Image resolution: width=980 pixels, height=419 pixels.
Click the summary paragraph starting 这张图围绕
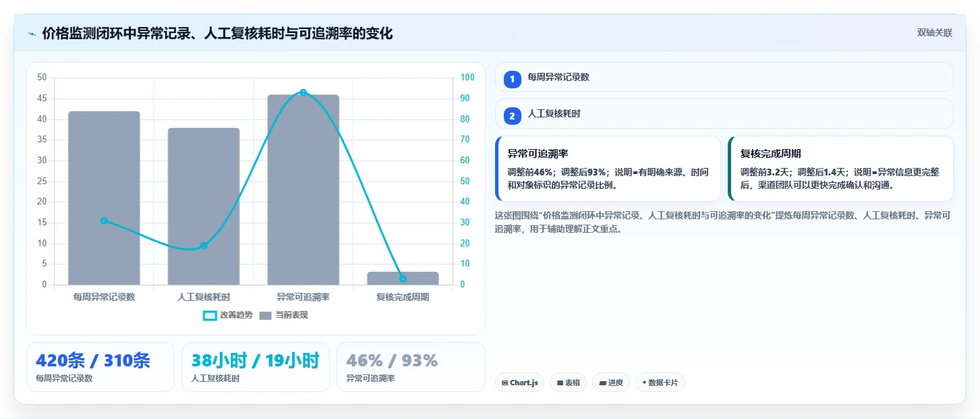pos(723,222)
